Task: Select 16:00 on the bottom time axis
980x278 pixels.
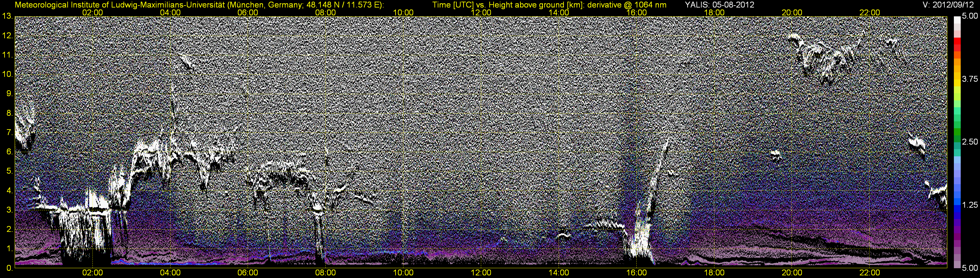Action: (636, 273)
